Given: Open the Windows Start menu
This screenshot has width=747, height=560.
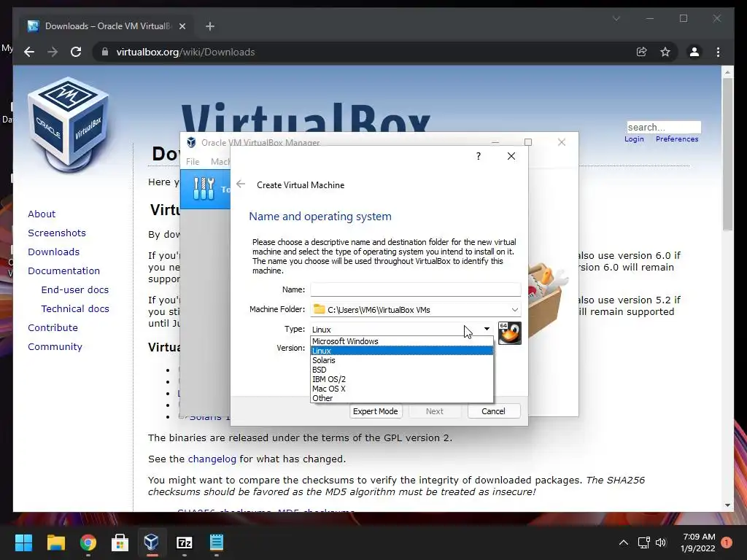Looking at the screenshot, I should pyautogui.click(x=23, y=542).
